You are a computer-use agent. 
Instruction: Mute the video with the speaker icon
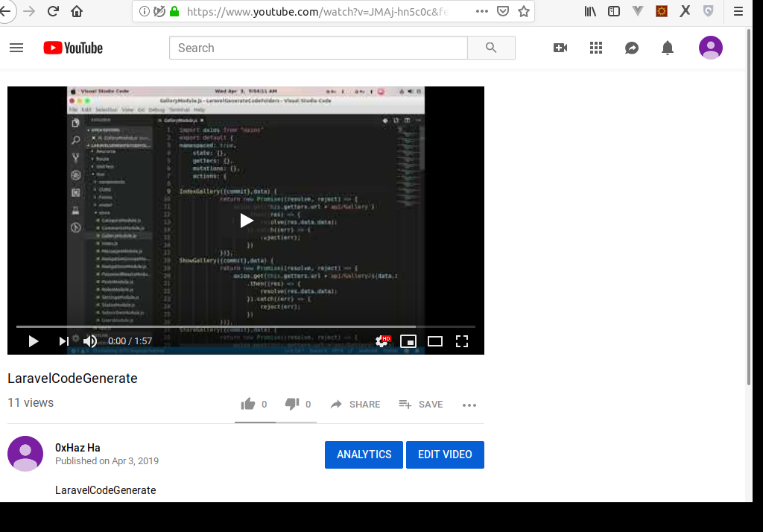click(x=90, y=341)
